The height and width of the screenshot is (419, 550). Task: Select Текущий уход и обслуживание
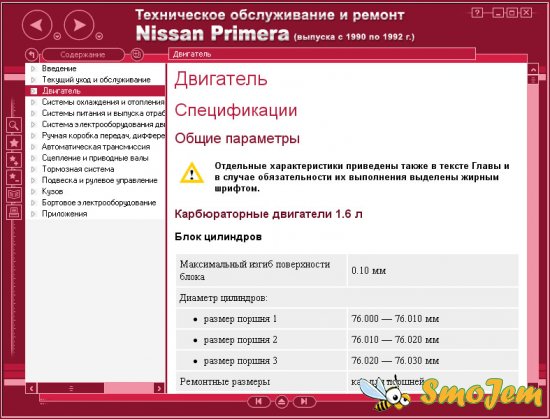(x=96, y=80)
